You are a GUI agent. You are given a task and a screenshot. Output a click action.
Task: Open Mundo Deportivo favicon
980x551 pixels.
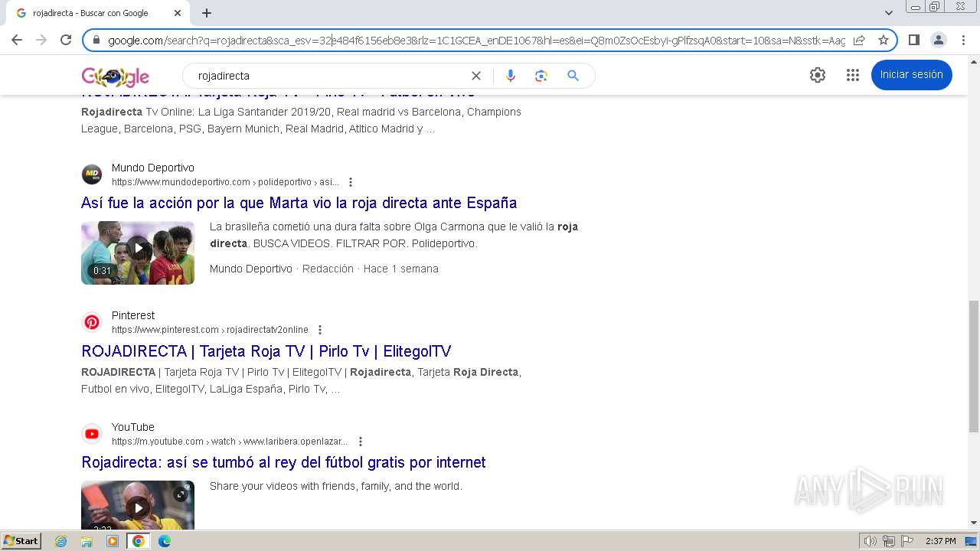click(x=92, y=174)
